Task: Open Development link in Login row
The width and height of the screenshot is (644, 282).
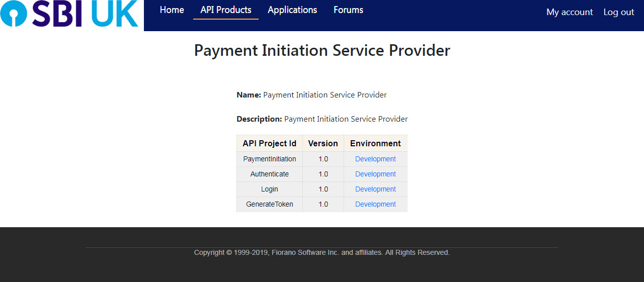Action: [375, 189]
